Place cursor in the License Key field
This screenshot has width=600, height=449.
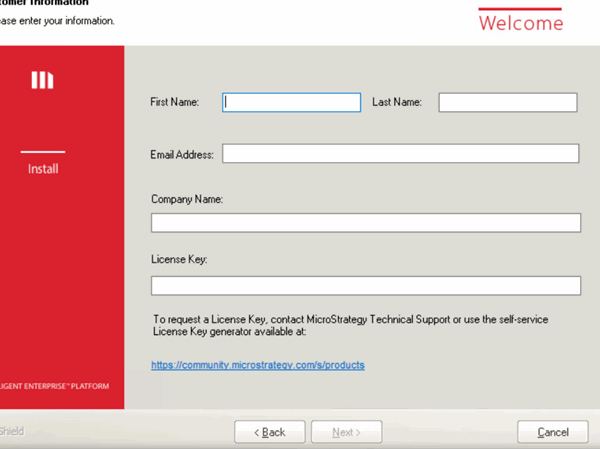click(x=365, y=286)
